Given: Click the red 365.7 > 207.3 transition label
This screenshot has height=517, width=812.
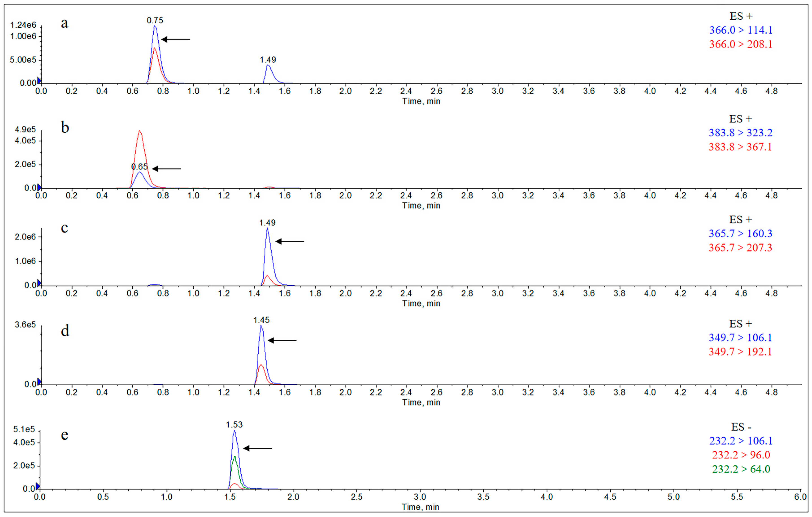Looking at the screenshot, I should (740, 248).
